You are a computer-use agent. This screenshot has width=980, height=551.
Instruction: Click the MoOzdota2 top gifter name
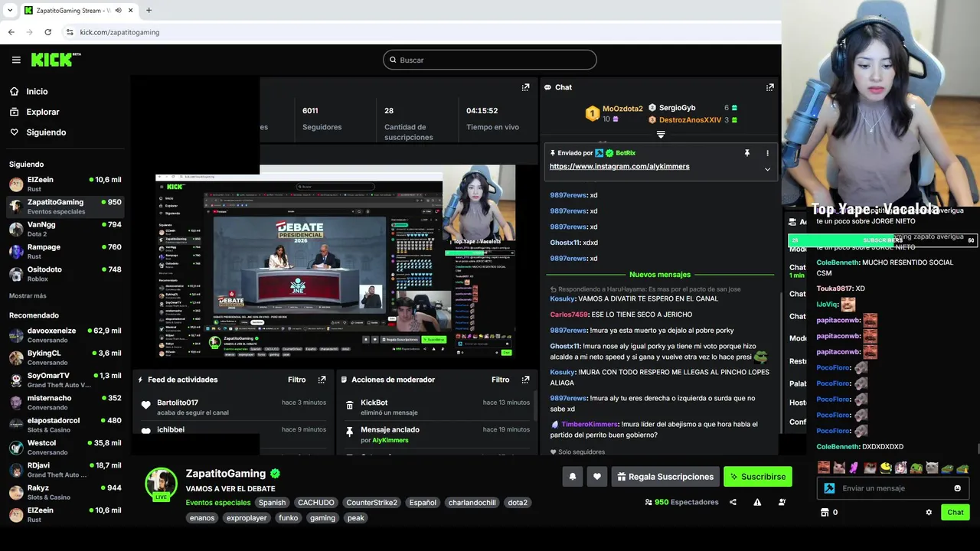(x=622, y=109)
